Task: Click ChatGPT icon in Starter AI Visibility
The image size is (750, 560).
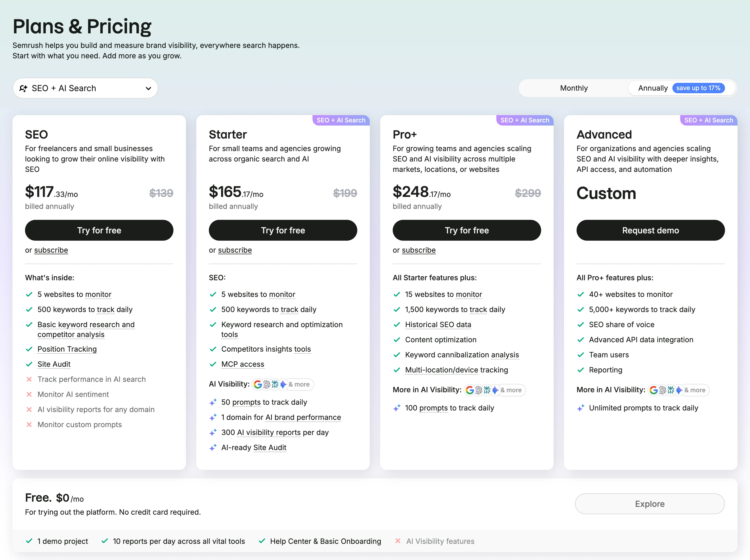Action: 267,384
